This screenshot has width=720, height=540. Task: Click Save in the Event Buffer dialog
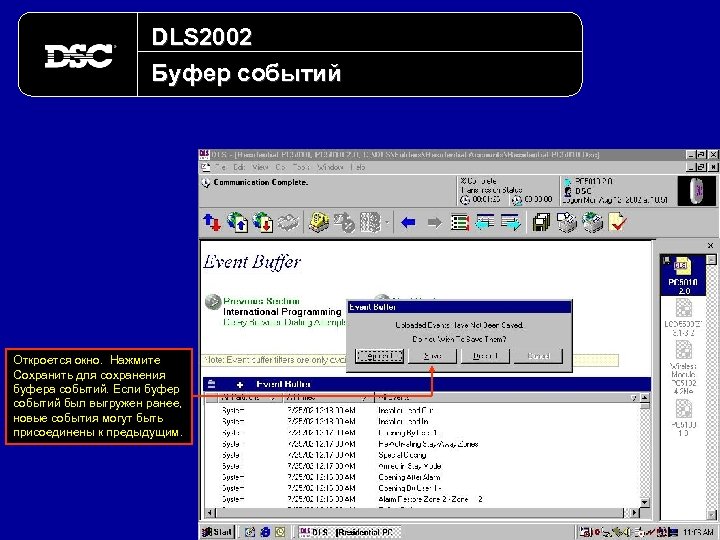tap(432, 356)
